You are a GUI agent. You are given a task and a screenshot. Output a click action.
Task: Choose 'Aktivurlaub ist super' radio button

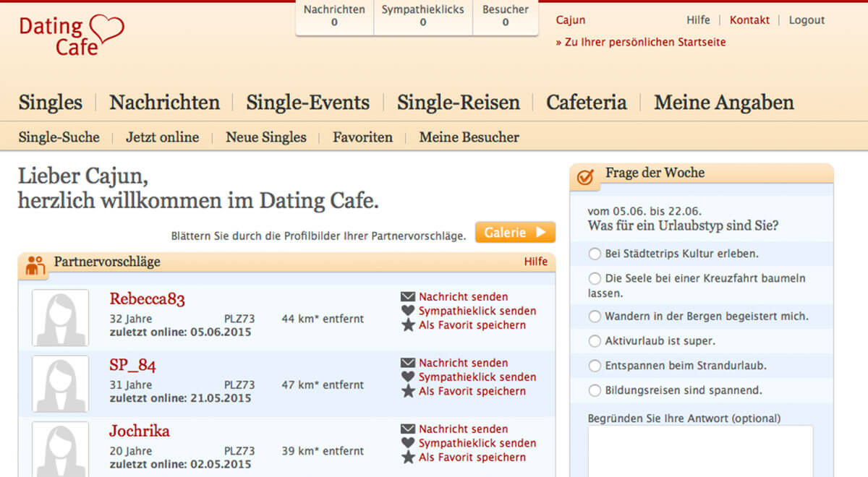[x=595, y=340]
